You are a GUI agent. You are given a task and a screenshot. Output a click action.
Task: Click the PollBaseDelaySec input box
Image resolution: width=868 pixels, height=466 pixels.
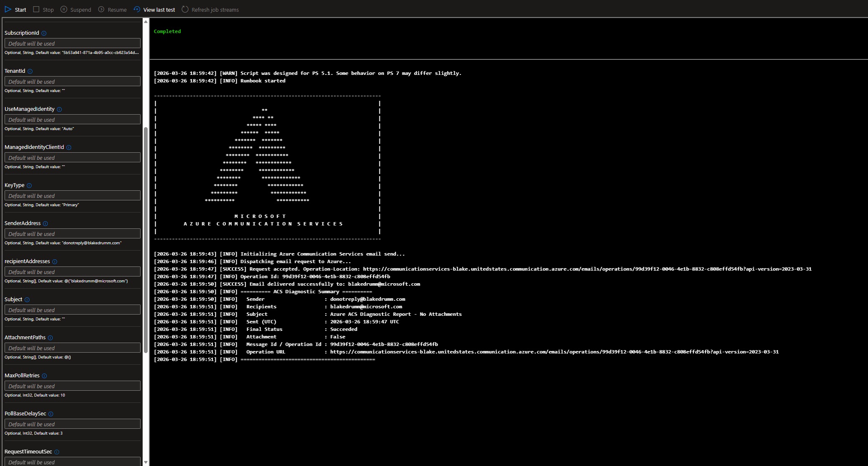click(72, 424)
